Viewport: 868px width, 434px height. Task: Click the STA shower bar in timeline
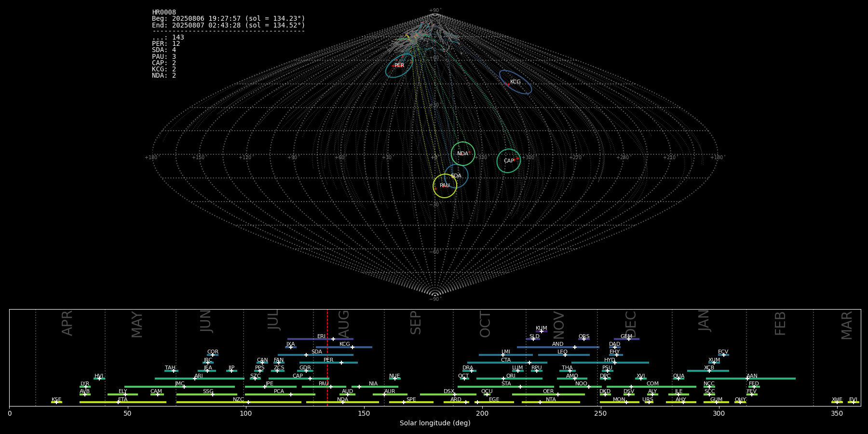coord(506,387)
